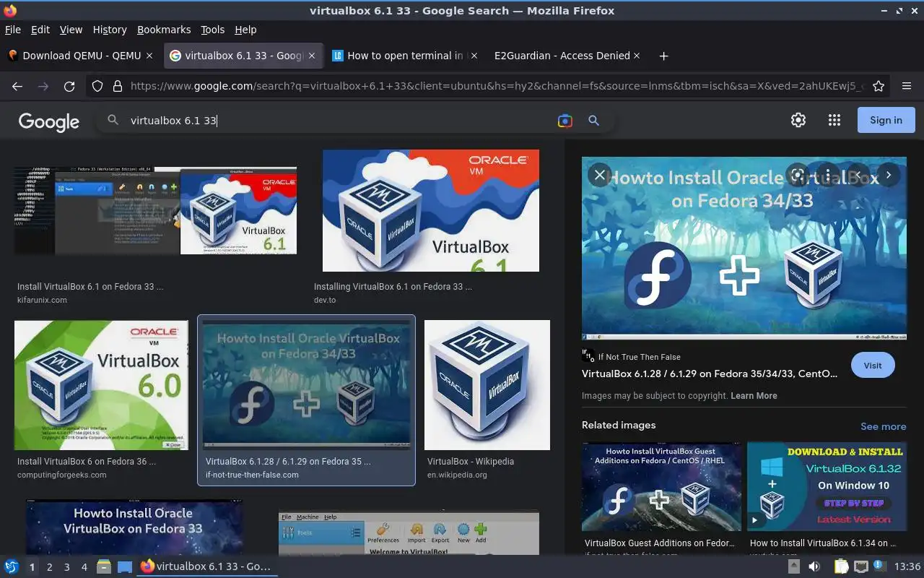Click Install VirtualBox 6 on Fedora 36 caption

[86, 461]
